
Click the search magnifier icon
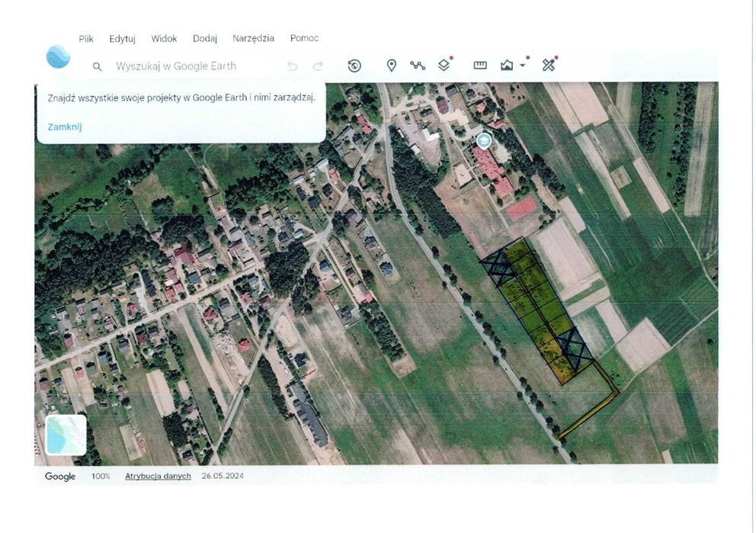click(x=97, y=66)
